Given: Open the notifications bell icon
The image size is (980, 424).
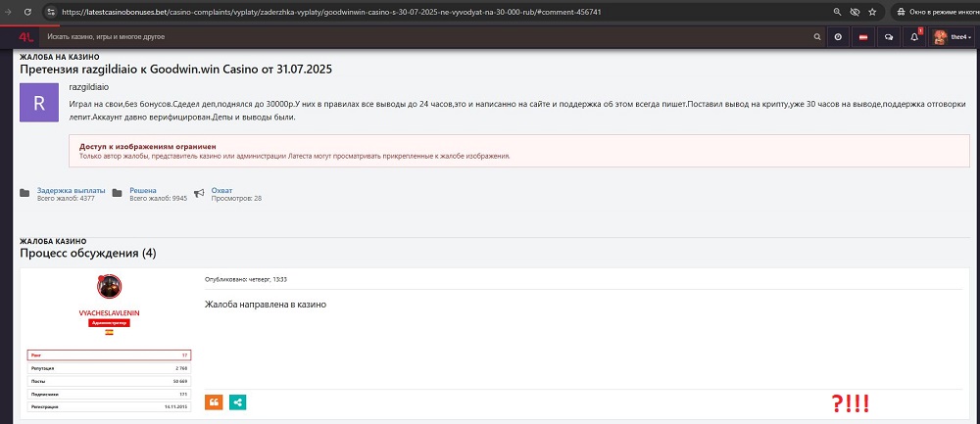Looking at the screenshot, I should (x=913, y=36).
